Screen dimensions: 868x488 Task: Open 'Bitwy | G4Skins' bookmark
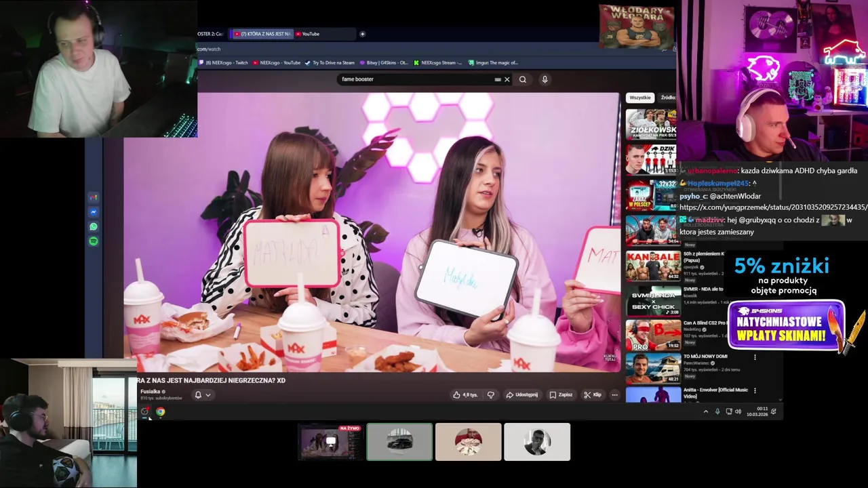[384, 62]
